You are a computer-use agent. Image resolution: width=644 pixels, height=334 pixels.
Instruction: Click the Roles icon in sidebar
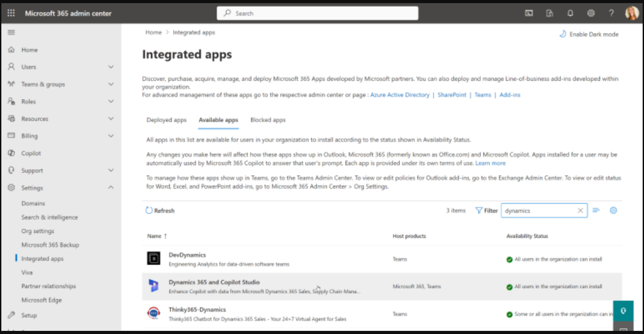click(12, 102)
